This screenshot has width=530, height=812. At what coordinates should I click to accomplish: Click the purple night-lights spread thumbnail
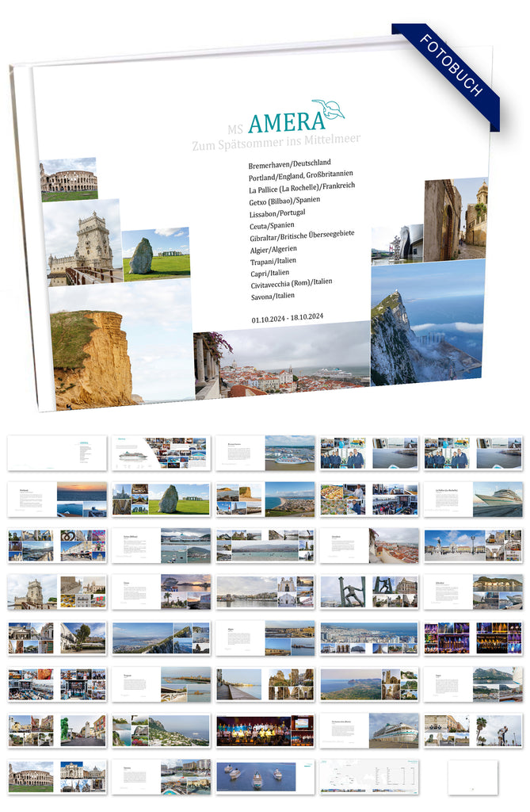pos(473,638)
